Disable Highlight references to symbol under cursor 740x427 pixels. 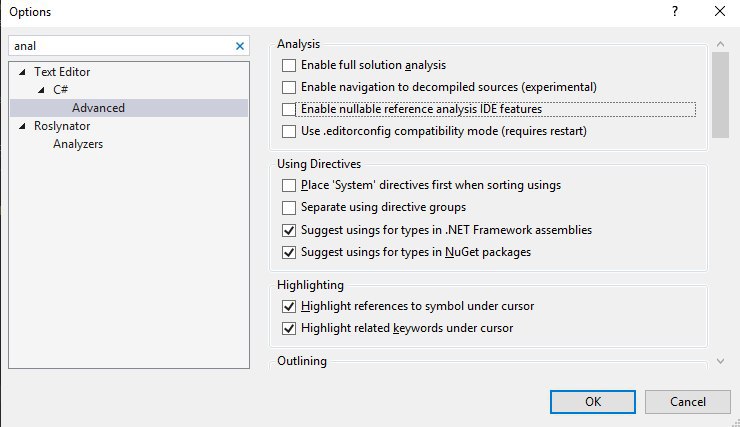point(289,306)
